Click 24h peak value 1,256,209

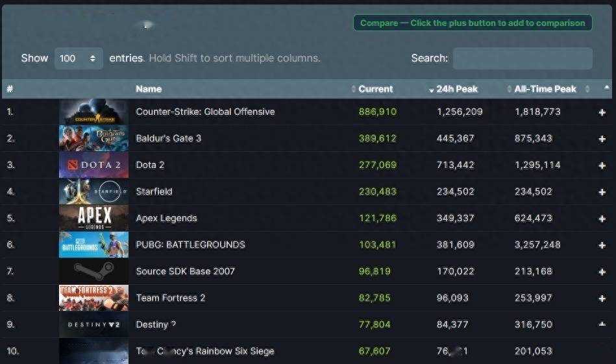coord(460,112)
